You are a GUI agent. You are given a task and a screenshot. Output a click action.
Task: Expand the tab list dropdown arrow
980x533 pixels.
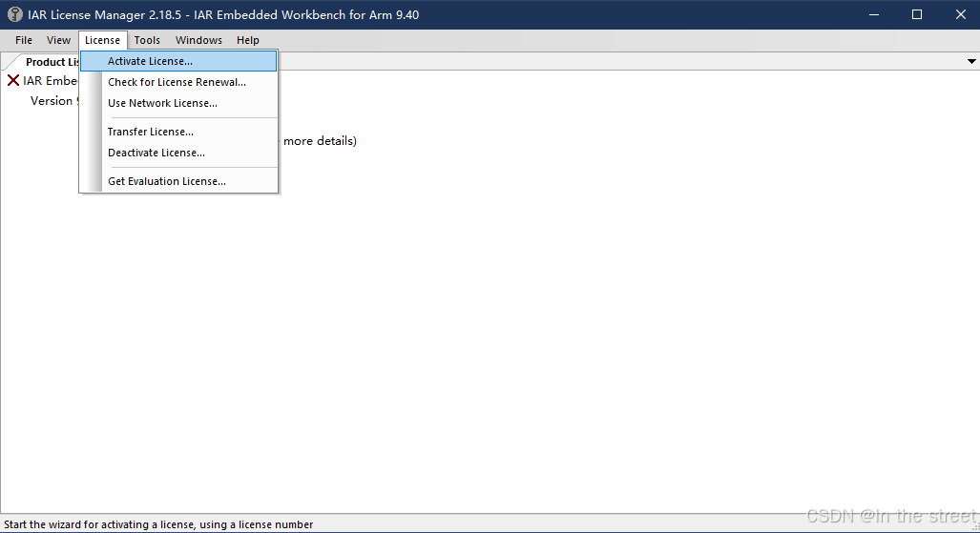(x=971, y=61)
